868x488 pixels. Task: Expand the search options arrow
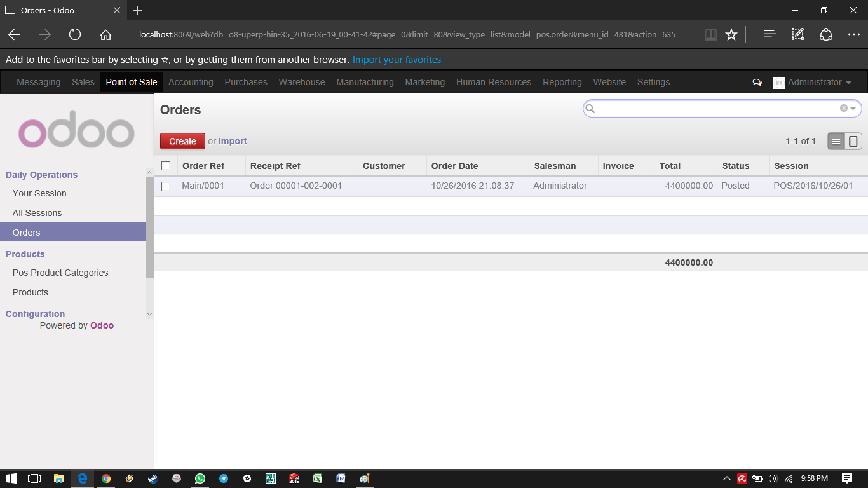click(853, 109)
